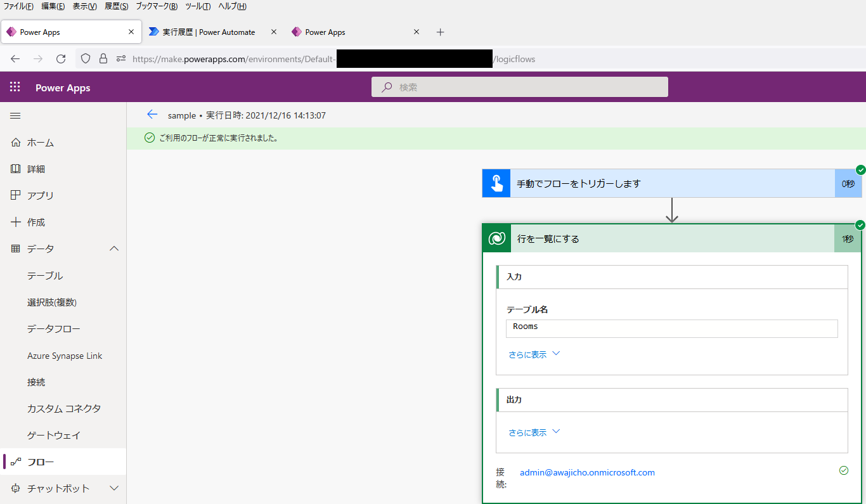Collapse the 行を一覧にする step header

tap(672, 238)
